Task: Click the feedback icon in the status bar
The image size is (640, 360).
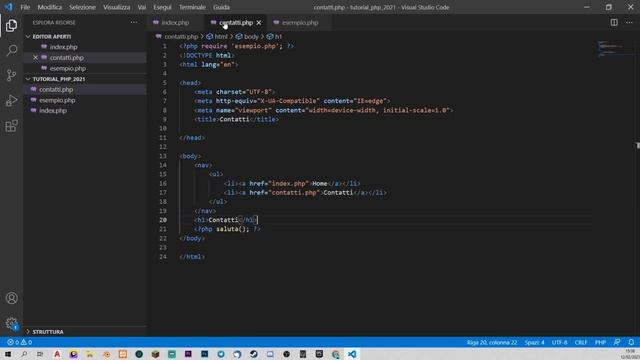Action: [x=617, y=342]
